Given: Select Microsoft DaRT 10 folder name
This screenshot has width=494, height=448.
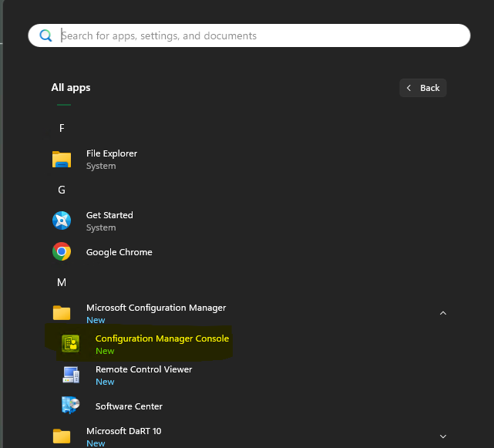Looking at the screenshot, I should [x=124, y=431].
